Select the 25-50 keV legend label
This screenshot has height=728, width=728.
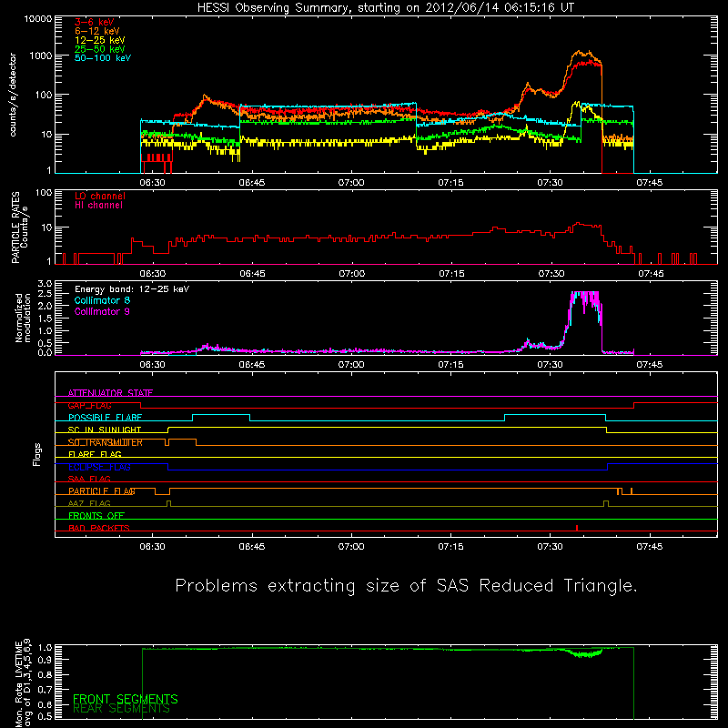tap(100, 49)
